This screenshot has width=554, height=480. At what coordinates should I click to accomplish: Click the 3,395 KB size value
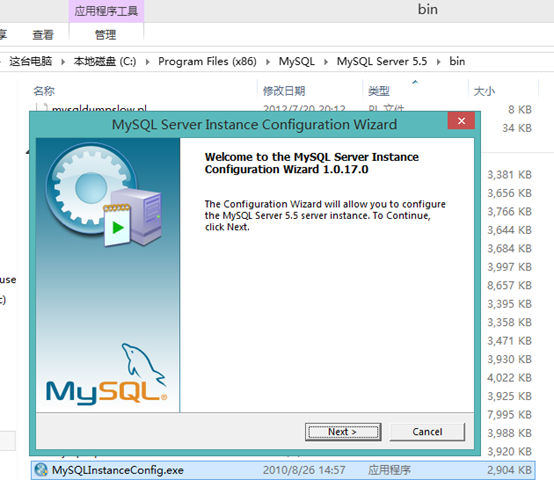pyautogui.click(x=509, y=304)
